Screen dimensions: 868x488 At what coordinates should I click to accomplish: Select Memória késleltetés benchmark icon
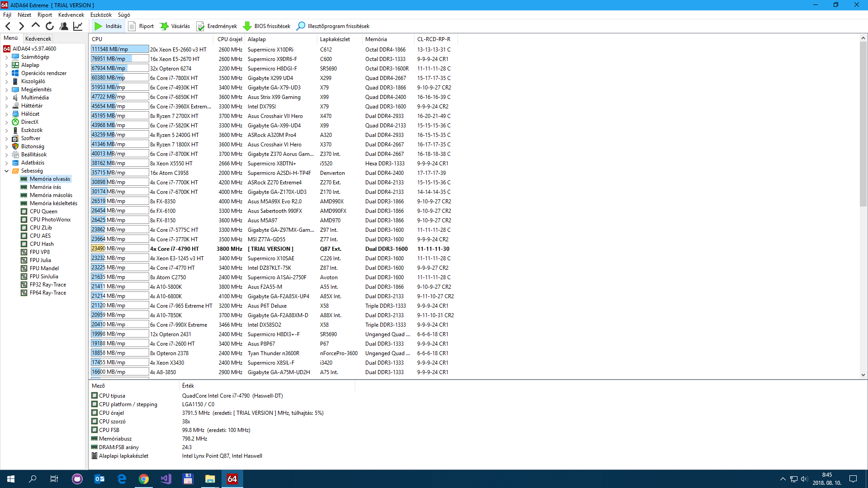coord(24,203)
